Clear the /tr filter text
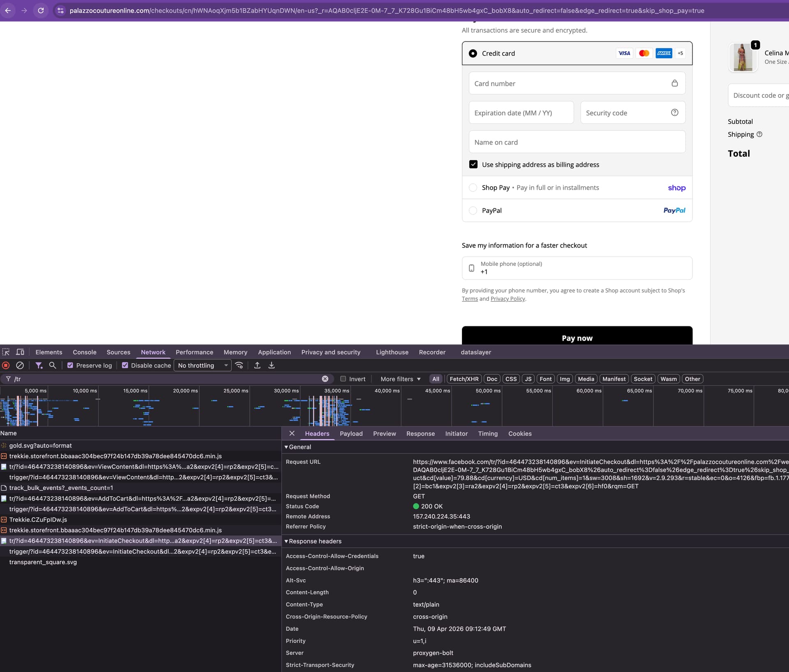The height and width of the screenshot is (672, 789). [x=325, y=379]
